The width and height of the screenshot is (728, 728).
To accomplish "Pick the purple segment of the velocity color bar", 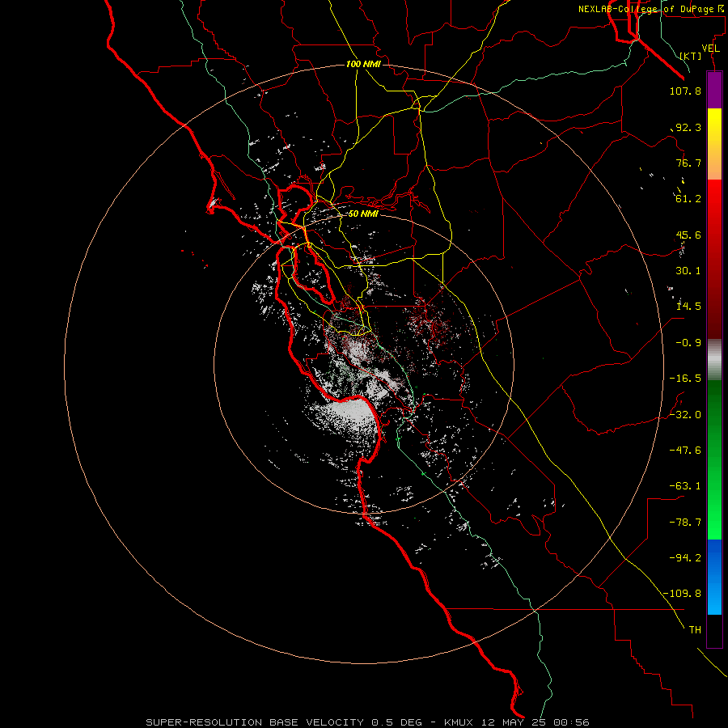I will coord(714,91).
